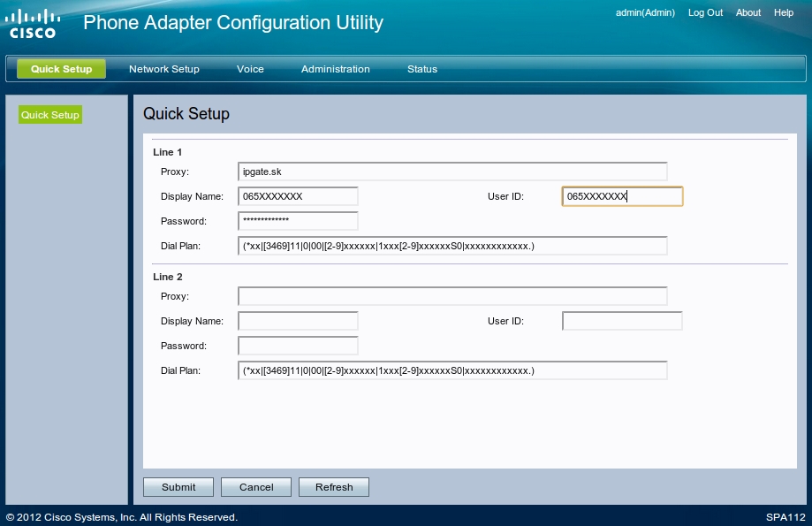This screenshot has width=812, height=526.
Task: Focus the Line 1 Password field
Action: pos(298,221)
